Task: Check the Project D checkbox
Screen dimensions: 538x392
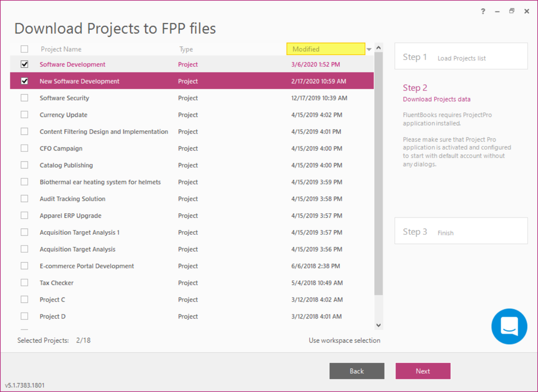Action: [x=24, y=316]
